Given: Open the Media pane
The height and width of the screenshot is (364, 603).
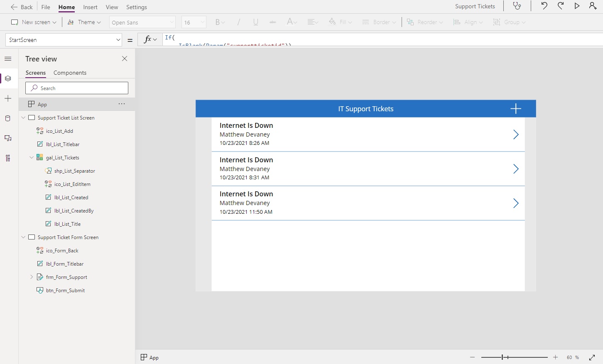Looking at the screenshot, I should (8, 138).
